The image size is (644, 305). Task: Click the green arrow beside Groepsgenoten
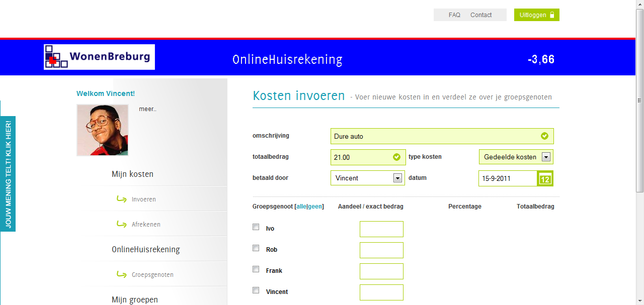point(121,274)
